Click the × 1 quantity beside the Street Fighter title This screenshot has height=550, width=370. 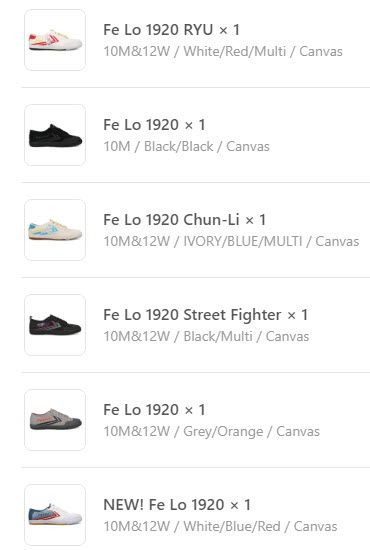pos(297,315)
